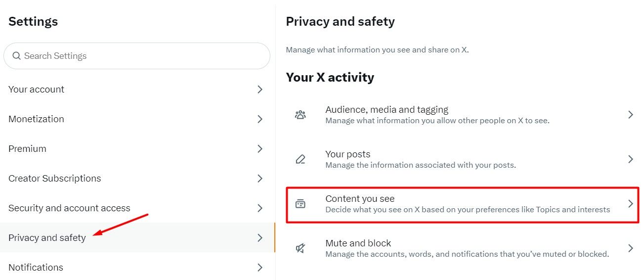Select Your account in settings list
Image resolution: width=644 pixels, height=280 pixels.
click(36, 90)
